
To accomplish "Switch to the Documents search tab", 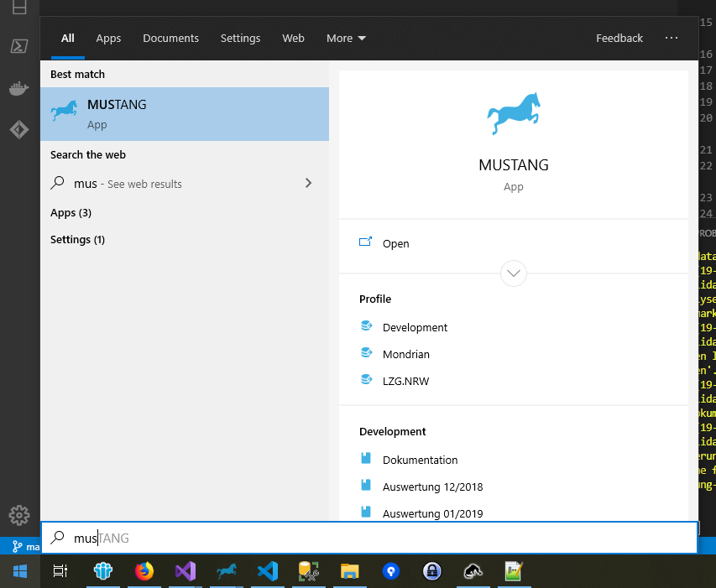I will pyautogui.click(x=170, y=39).
